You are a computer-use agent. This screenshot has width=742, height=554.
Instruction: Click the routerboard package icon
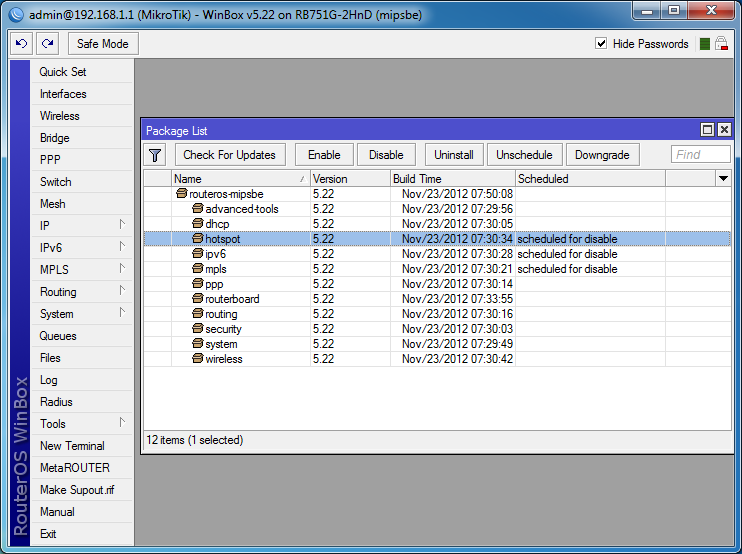coord(197,299)
